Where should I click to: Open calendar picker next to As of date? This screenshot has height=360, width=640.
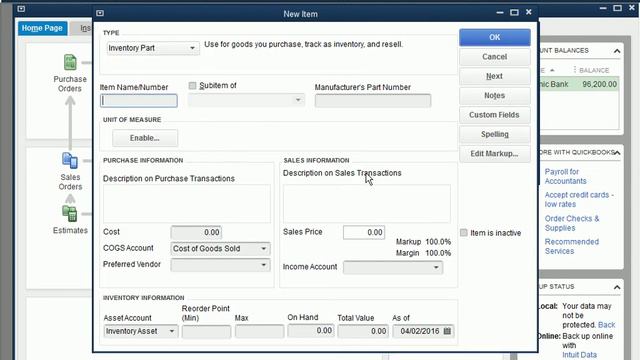coord(447,331)
